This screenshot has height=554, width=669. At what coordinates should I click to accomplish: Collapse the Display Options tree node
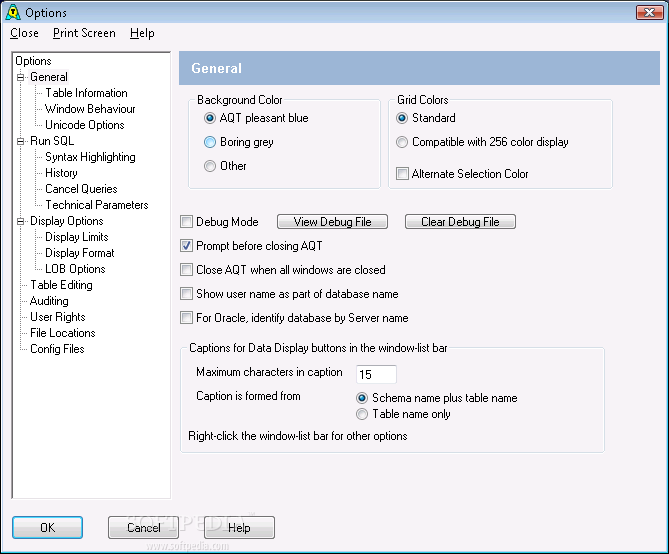(20, 221)
